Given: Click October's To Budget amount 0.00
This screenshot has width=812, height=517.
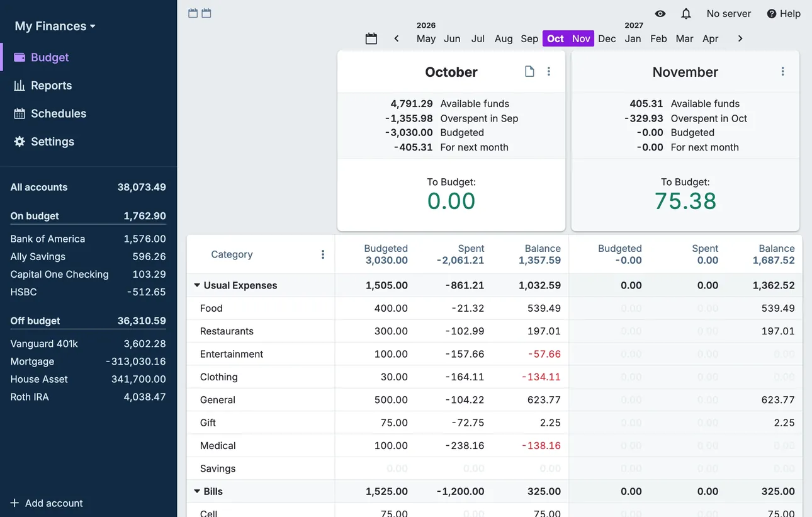Looking at the screenshot, I should (451, 201).
